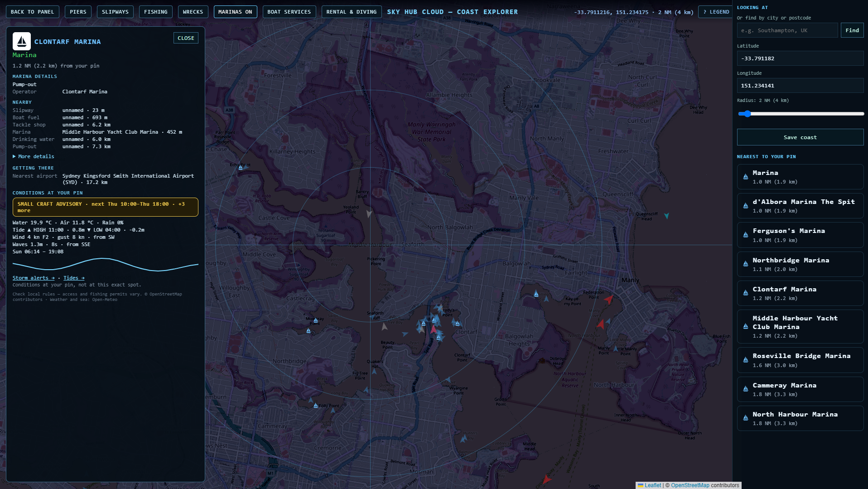Viewport: 868px width, 489px height.
Task: Open Northbridge Marina list entry
Action: point(800,264)
